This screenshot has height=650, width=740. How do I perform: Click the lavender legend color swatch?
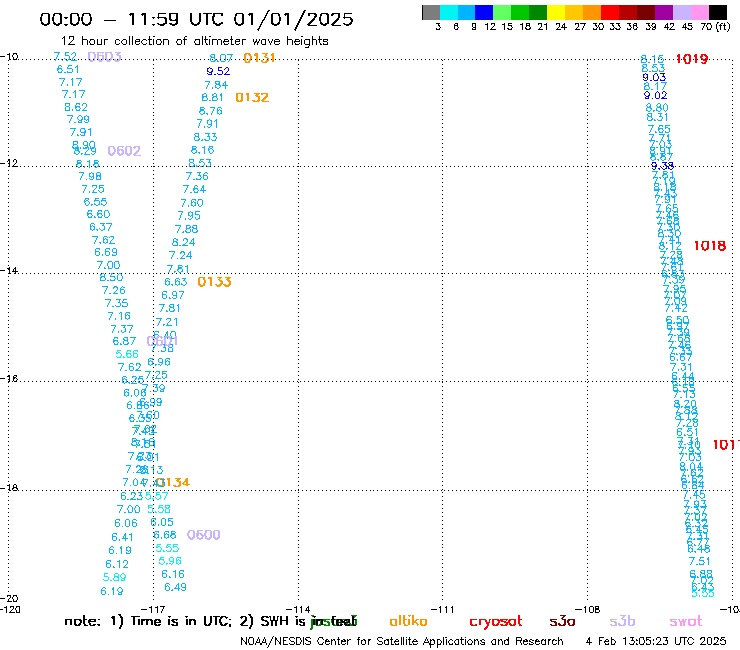(681, 13)
